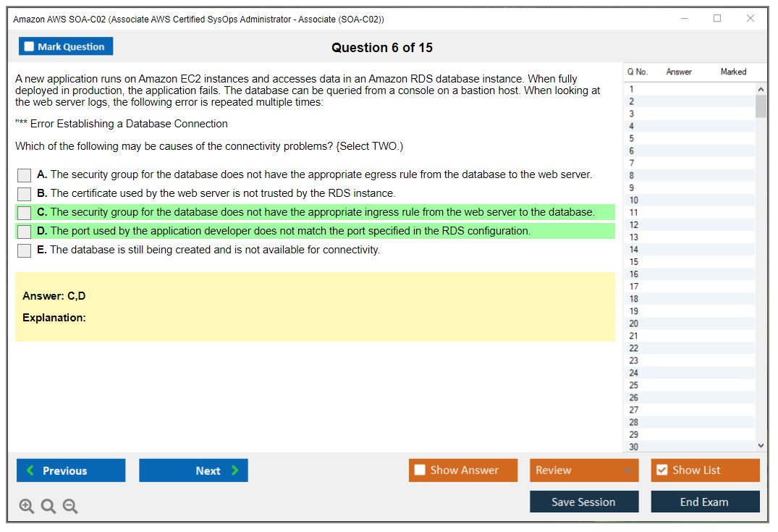Toggle the Show Answer checkbox
The width and height of the screenshot is (778, 532).
[x=420, y=470]
